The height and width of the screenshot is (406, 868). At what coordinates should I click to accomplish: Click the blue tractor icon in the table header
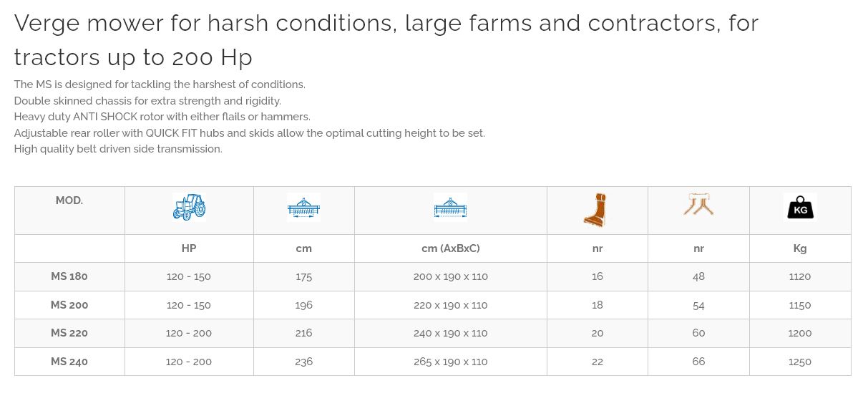coord(189,207)
